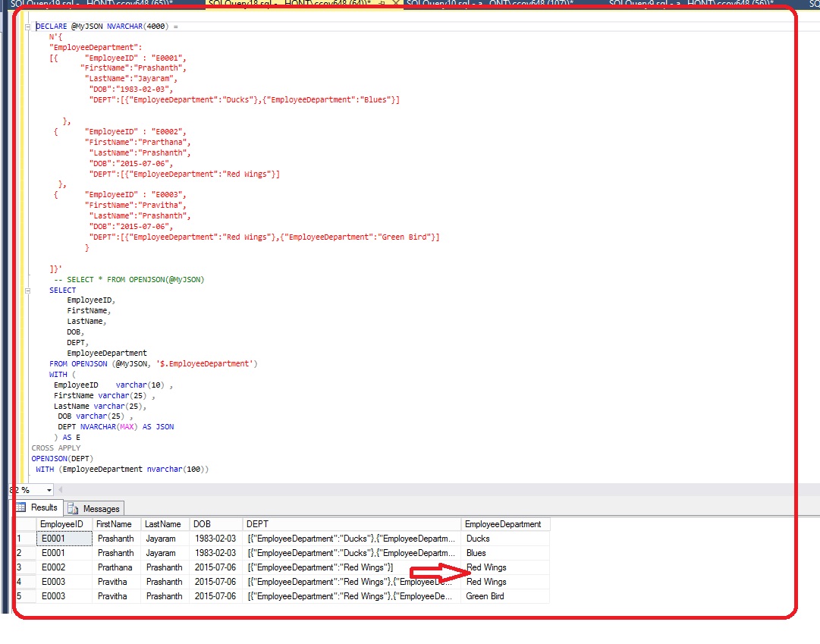
Task: Click the Prashanth LastName cell in row 3
Action: point(165,567)
